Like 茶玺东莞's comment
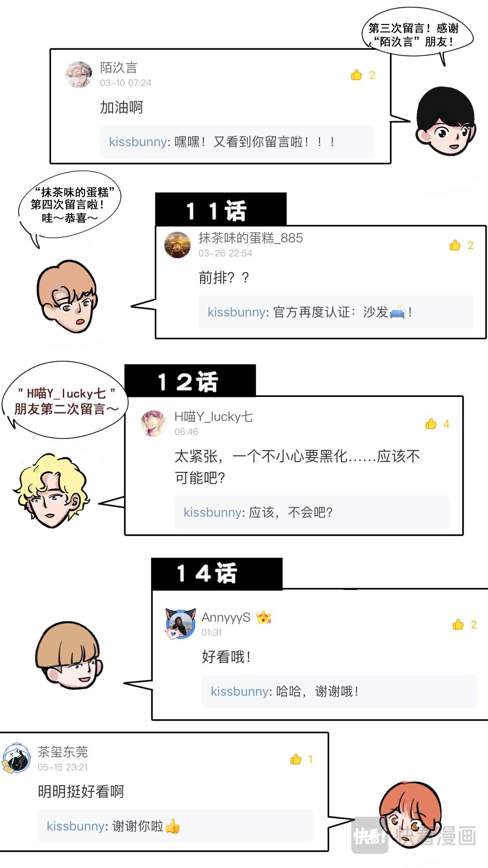The height and width of the screenshot is (868, 488). pos(296,759)
